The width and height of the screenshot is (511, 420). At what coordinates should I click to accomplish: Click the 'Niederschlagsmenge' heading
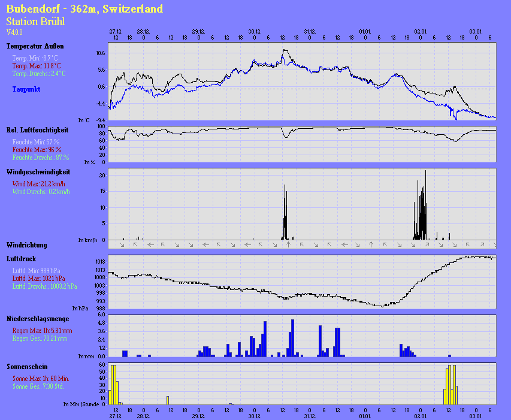pyautogui.click(x=38, y=319)
